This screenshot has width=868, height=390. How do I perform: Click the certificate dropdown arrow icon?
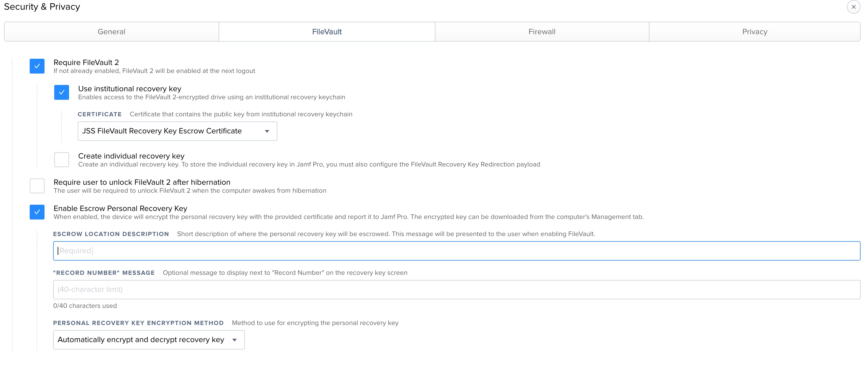(x=267, y=131)
